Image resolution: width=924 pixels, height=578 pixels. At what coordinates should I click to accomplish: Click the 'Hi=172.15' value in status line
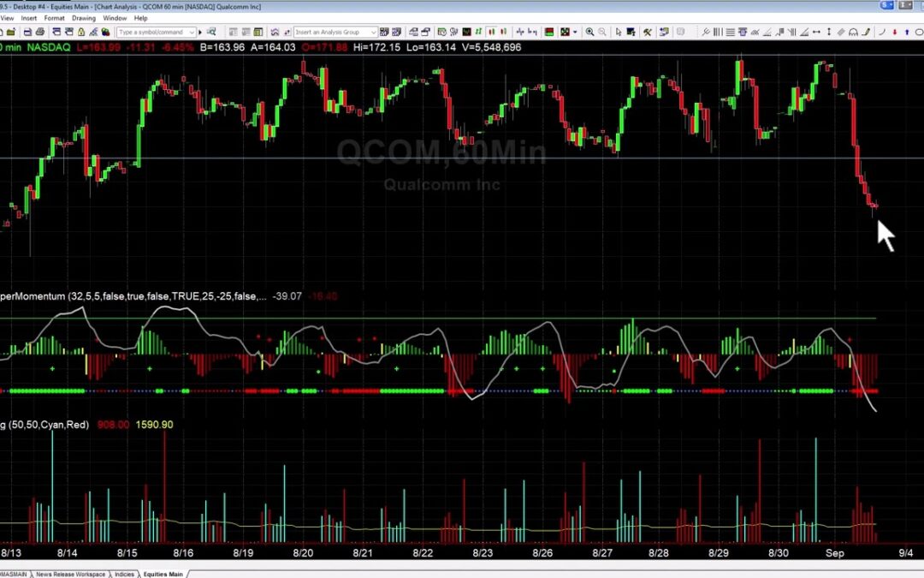(x=376, y=47)
